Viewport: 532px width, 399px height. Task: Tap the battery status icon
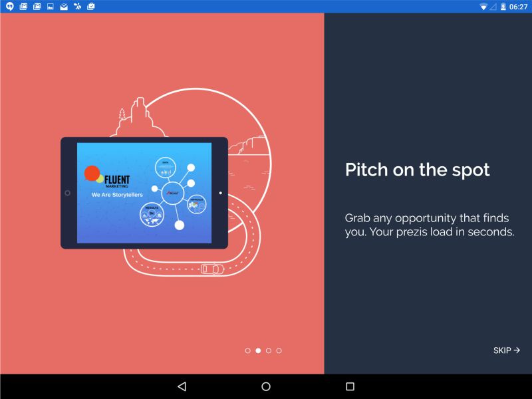(503, 7)
